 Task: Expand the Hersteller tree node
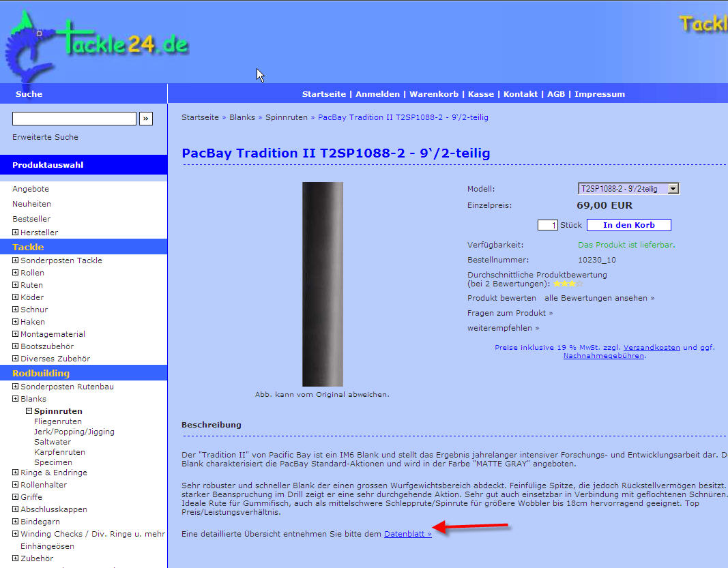coord(15,233)
